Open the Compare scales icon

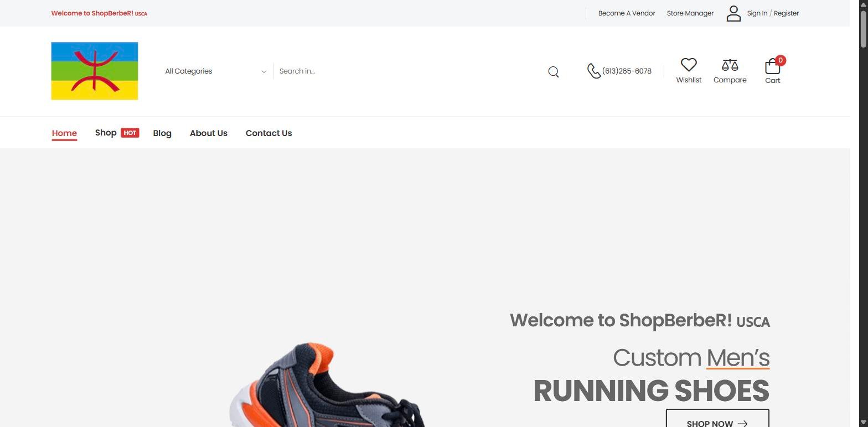(730, 65)
